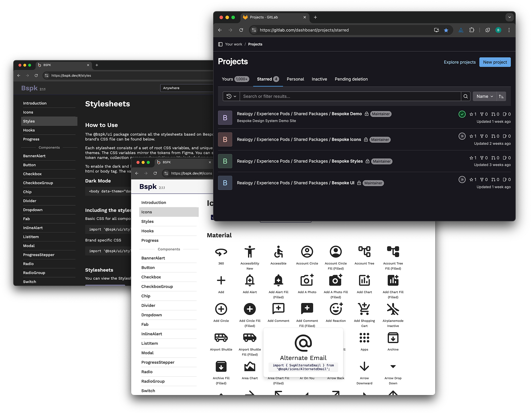Click the Area Chart icon
The width and height of the screenshot is (532, 414).
point(250,366)
